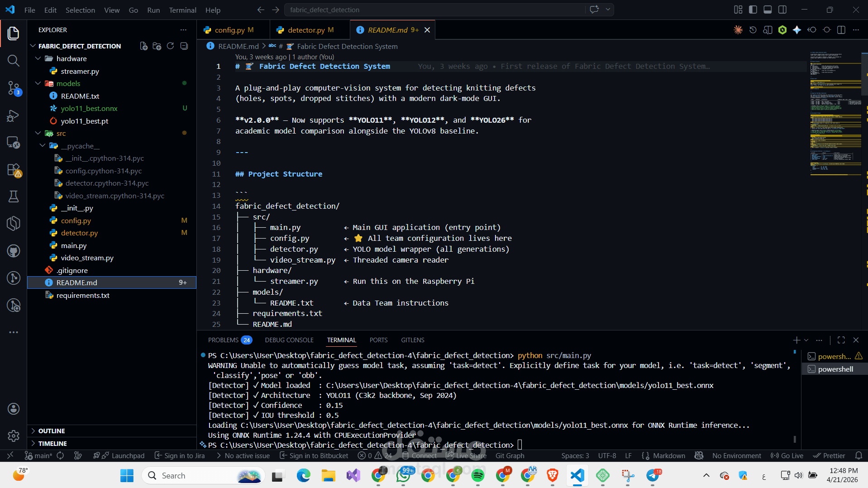This screenshot has height=488, width=868.
Task: Open the Extensions view
Action: point(14,170)
